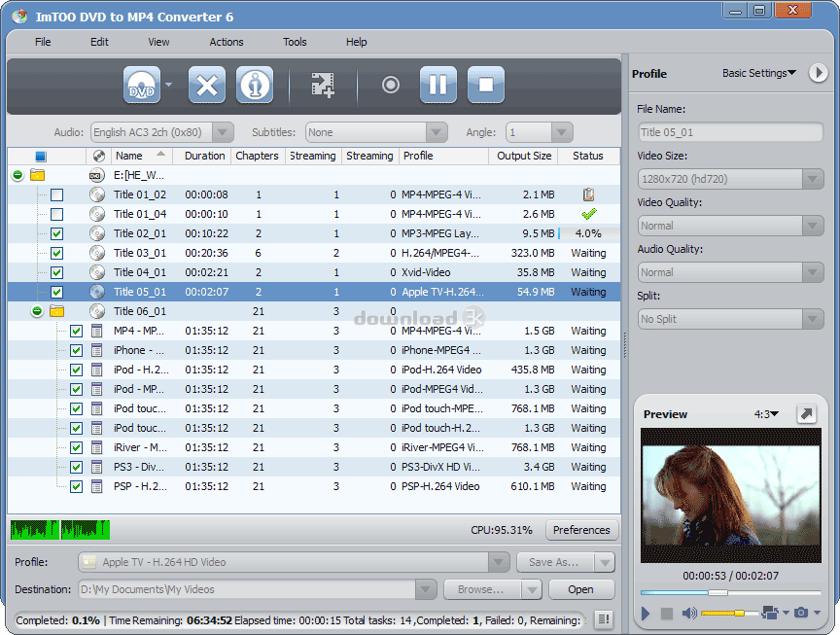
Task: Uncheck the Title 03_01 checkbox
Action: click(x=56, y=253)
